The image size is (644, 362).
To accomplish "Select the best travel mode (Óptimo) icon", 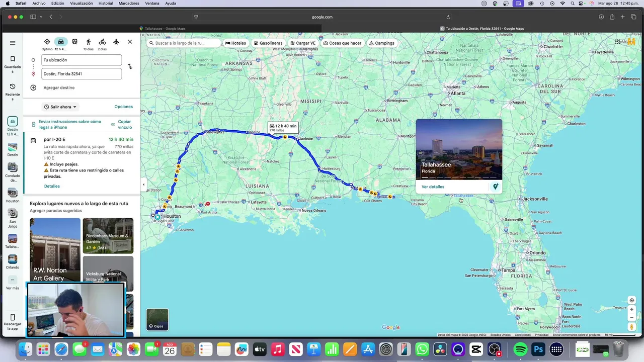I will tap(47, 42).
